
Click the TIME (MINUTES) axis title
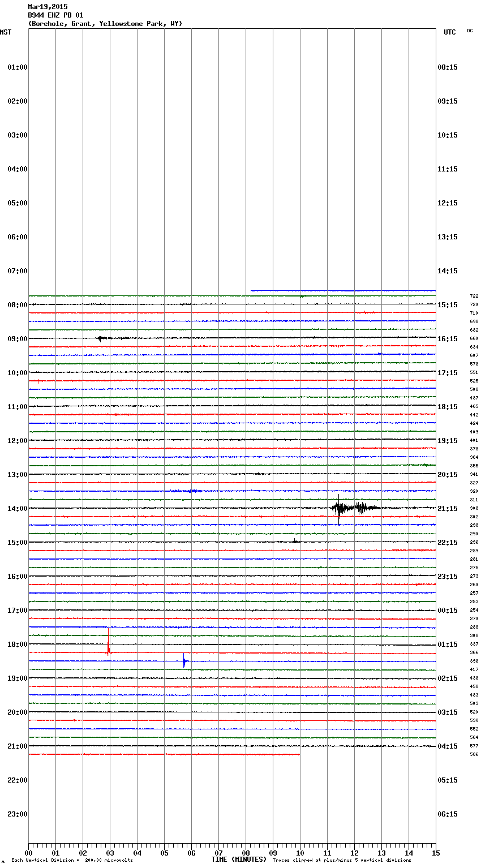click(239, 860)
